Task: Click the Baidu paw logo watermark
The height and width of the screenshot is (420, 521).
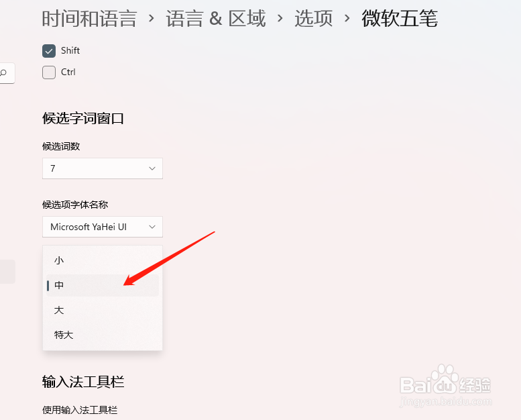Action: click(445, 380)
